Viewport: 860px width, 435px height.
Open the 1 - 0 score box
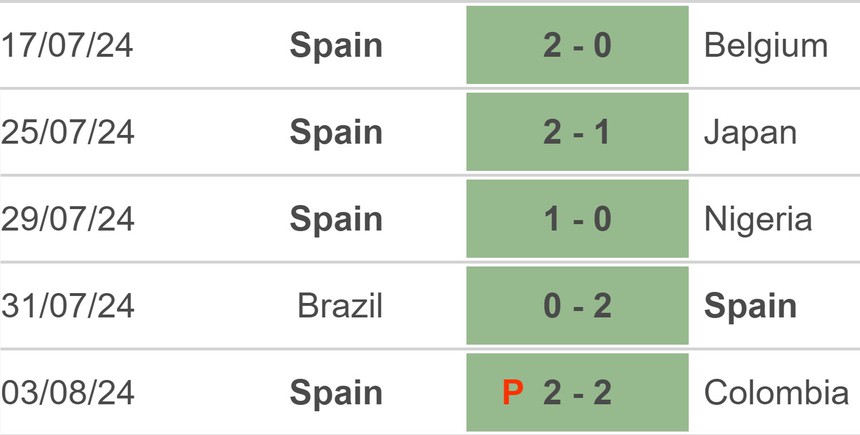(577, 219)
